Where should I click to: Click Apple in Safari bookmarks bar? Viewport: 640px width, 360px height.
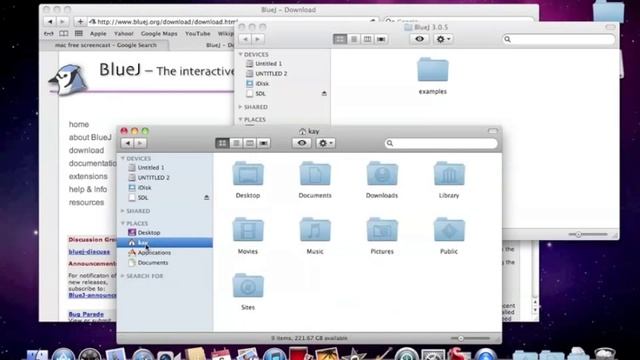tap(98, 34)
